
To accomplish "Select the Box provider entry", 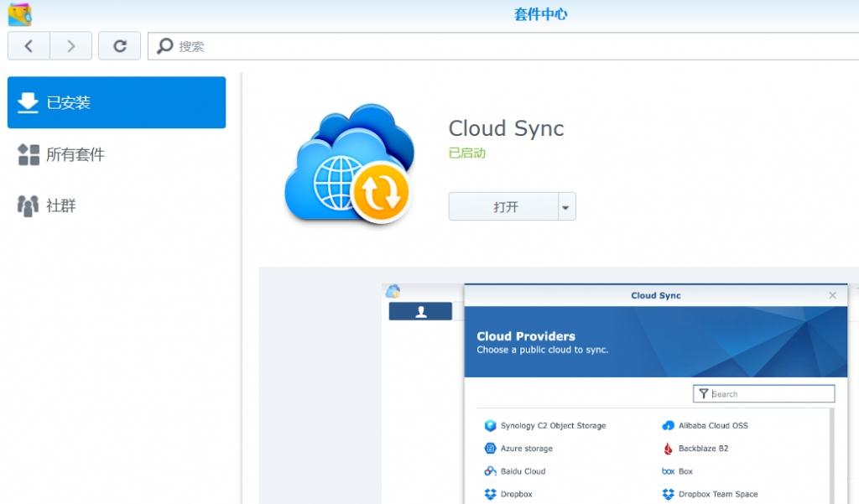I will click(x=677, y=471).
